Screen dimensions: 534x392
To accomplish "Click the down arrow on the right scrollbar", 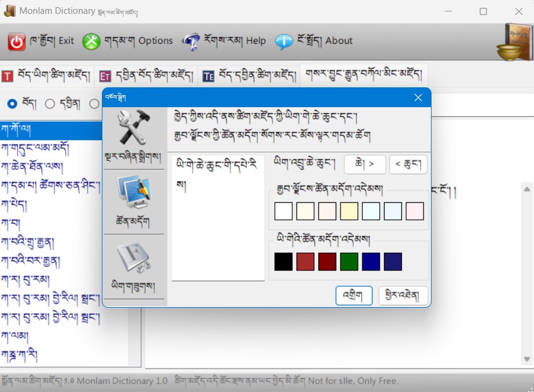I will [527, 359].
